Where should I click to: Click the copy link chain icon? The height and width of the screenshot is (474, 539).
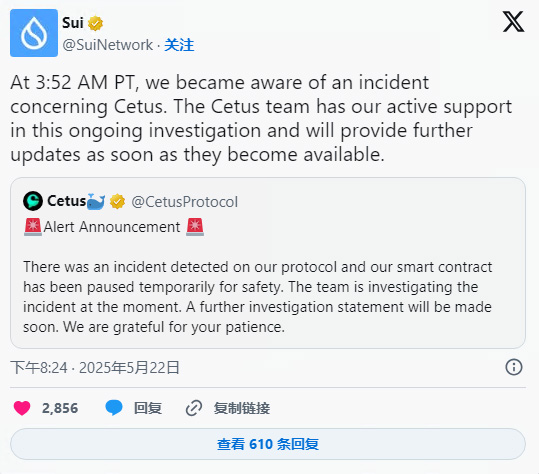tap(194, 408)
